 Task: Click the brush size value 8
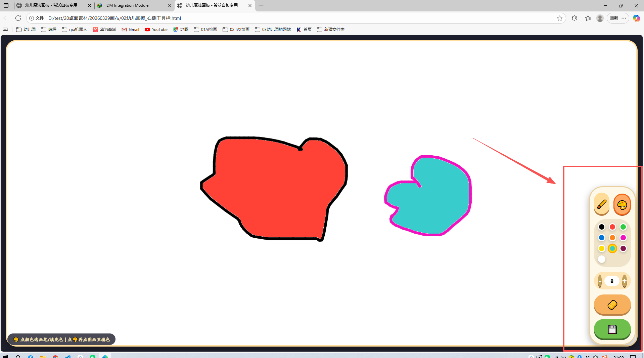[612, 281]
